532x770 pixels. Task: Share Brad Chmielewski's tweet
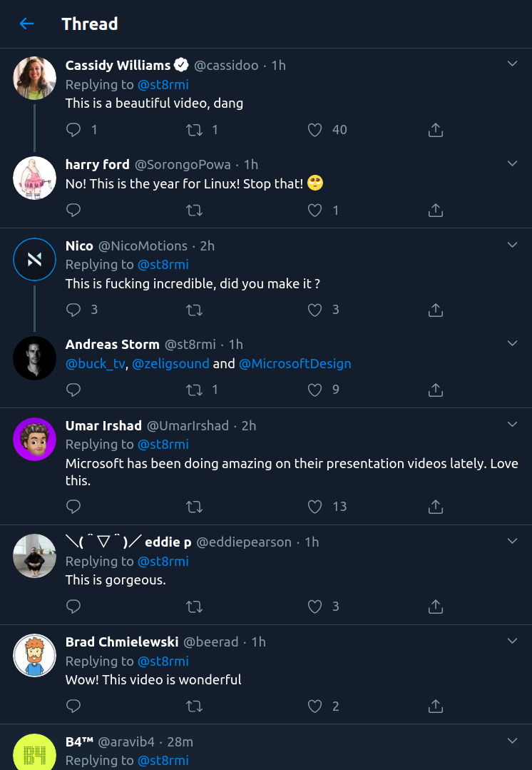[x=436, y=706]
